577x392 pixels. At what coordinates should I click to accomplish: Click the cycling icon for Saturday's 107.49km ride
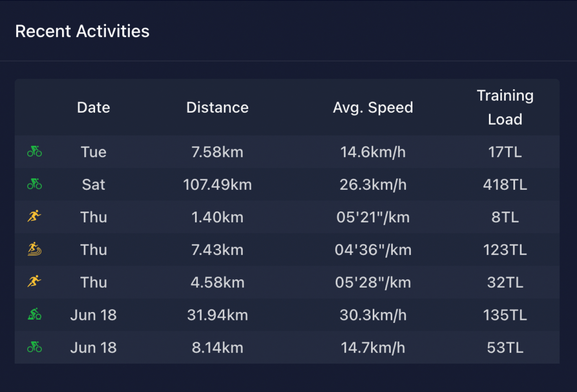(x=34, y=184)
